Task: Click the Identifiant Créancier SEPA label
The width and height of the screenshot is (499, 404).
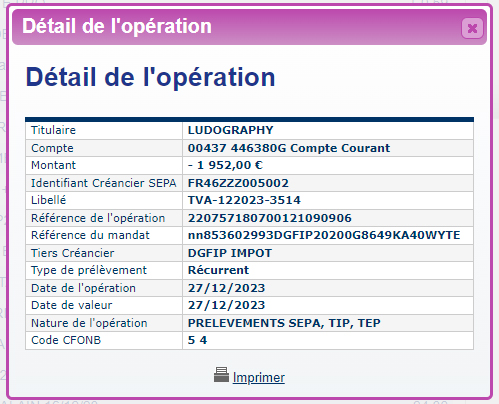Action: [104, 183]
